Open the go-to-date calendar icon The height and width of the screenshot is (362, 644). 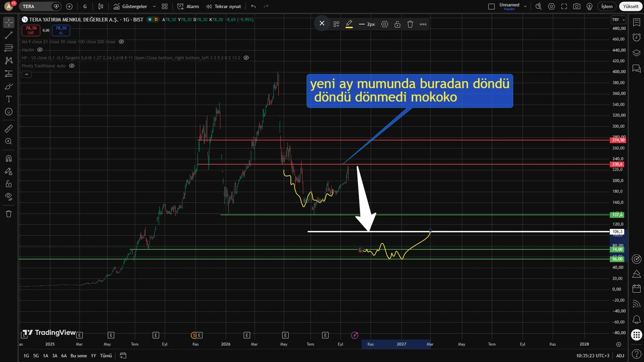[123, 356]
